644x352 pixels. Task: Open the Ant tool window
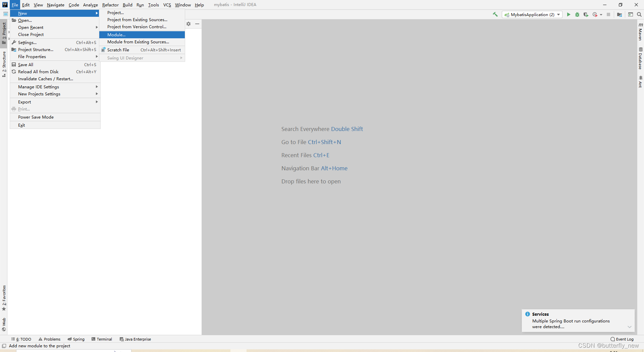point(640,82)
